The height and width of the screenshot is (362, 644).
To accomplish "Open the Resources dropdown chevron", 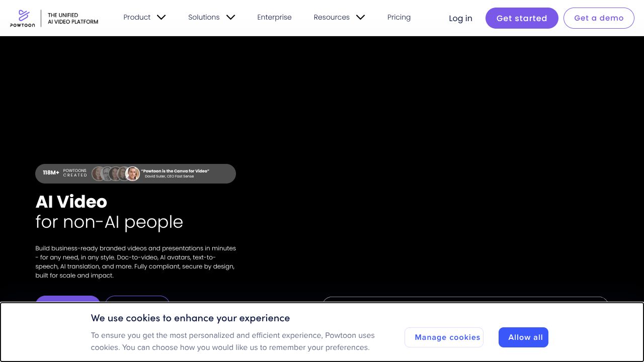I will tap(360, 17).
